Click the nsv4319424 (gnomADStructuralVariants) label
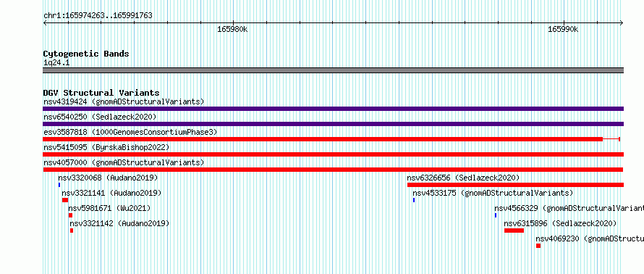The width and height of the screenshot is (644, 274). [124, 101]
